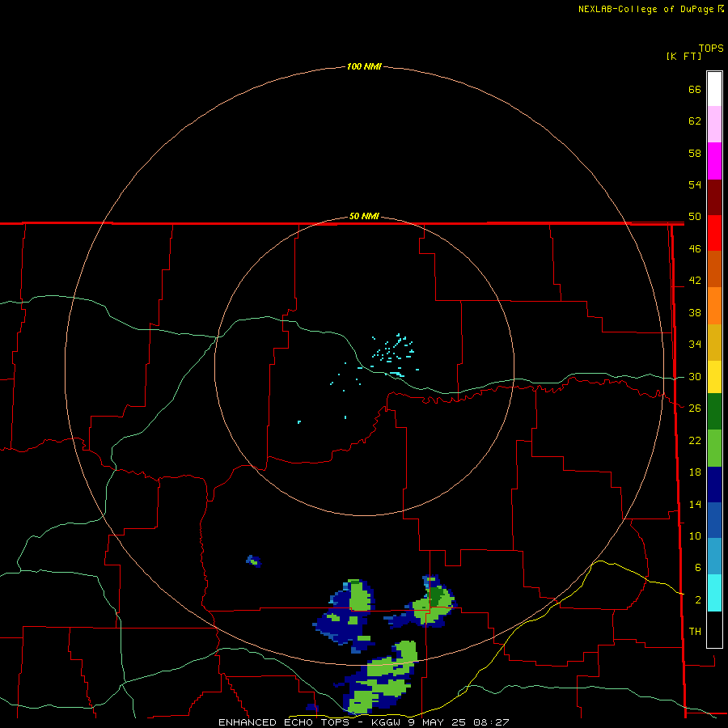Click the legend value 66
The height and width of the screenshot is (728, 728).
coord(695,89)
